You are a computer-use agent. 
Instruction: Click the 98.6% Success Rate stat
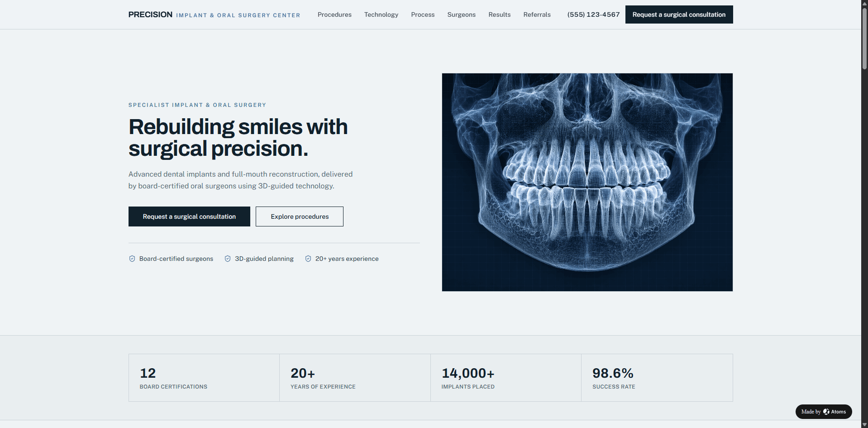[657, 378]
